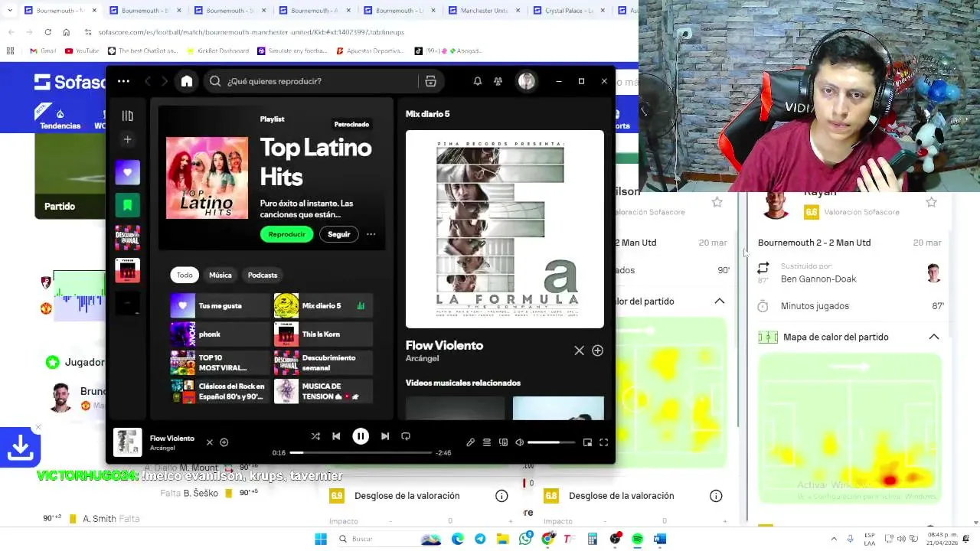Enable shuffle in the player bar
The height and width of the screenshot is (551, 980).
coord(315,436)
